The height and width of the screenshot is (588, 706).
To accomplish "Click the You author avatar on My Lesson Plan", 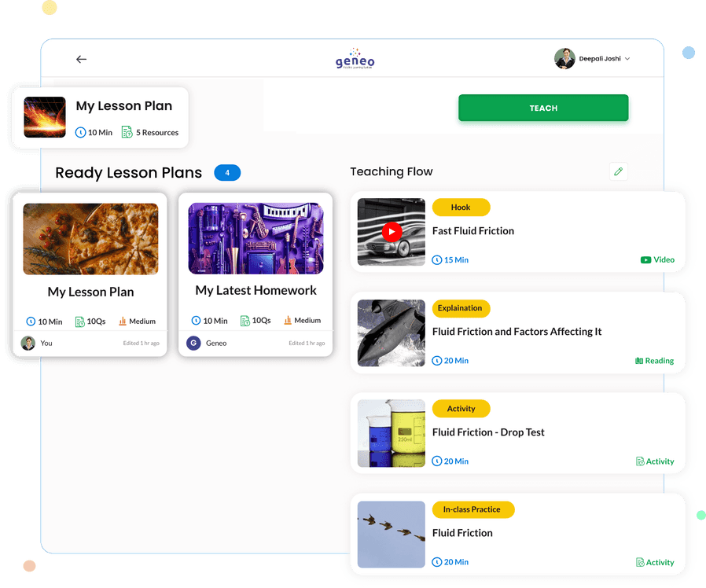I will pyautogui.click(x=28, y=343).
